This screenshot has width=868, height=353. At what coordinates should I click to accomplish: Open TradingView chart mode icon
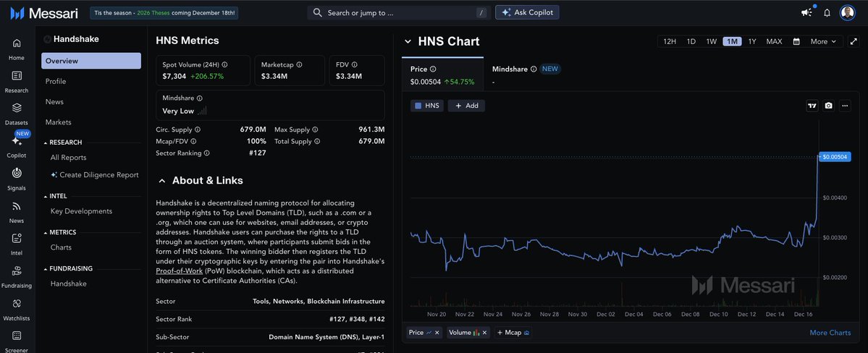point(812,106)
